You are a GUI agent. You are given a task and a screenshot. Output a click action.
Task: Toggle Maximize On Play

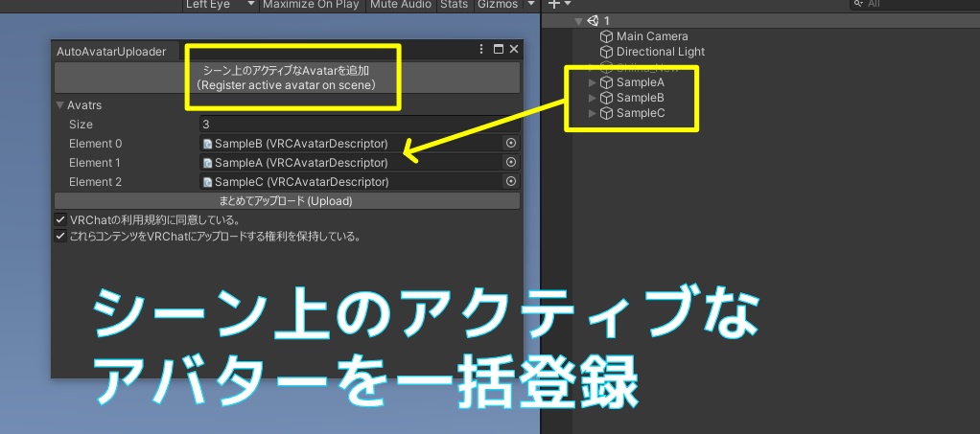click(311, 5)
